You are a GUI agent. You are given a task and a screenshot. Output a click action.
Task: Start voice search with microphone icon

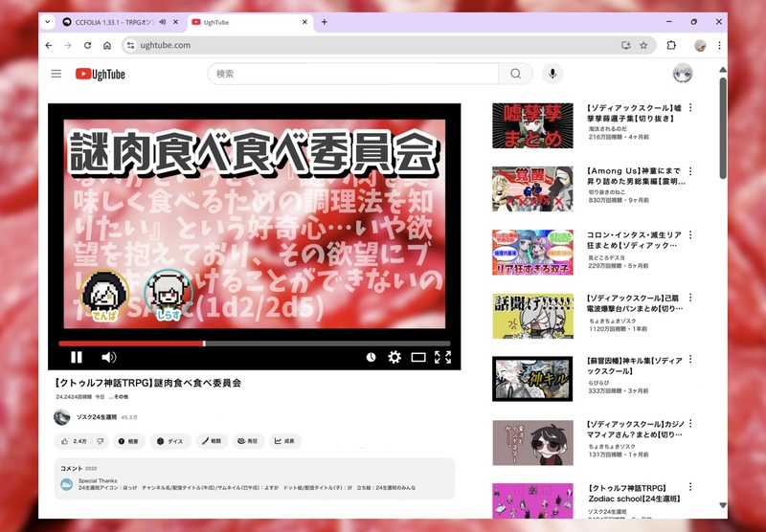point(552,74)
